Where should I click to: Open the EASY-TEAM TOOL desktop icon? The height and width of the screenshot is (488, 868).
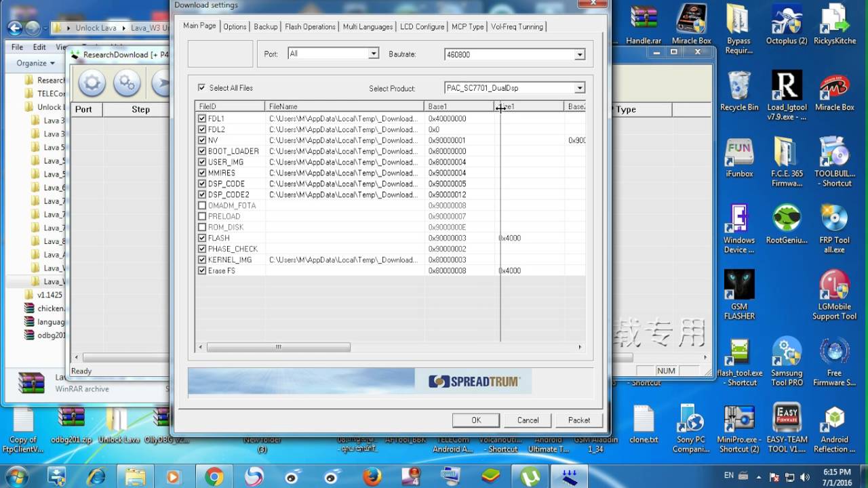pos(787,428)
